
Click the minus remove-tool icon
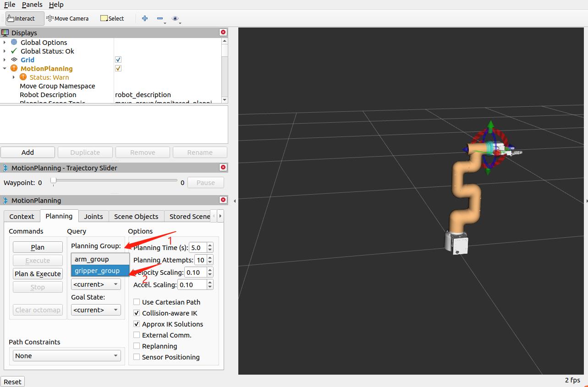click(160, 18)
